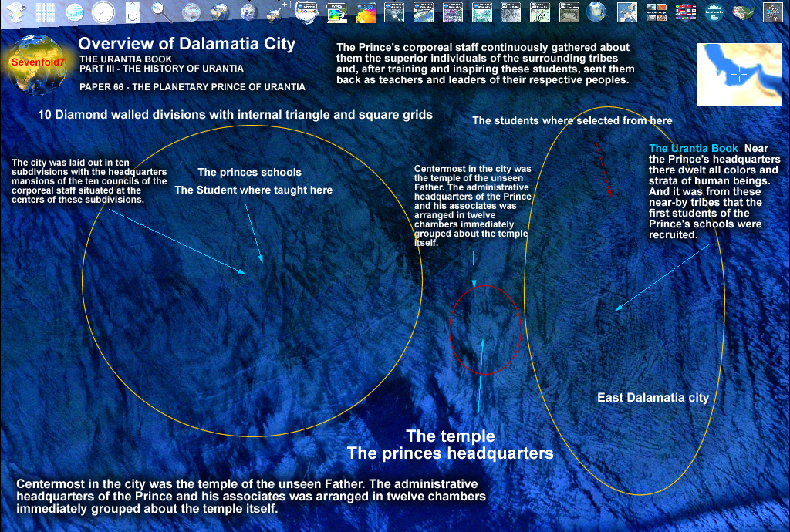This screenshot has width=790, height=532.
Task: Open the magnifying glass search tool
Action: click(162, 12)
